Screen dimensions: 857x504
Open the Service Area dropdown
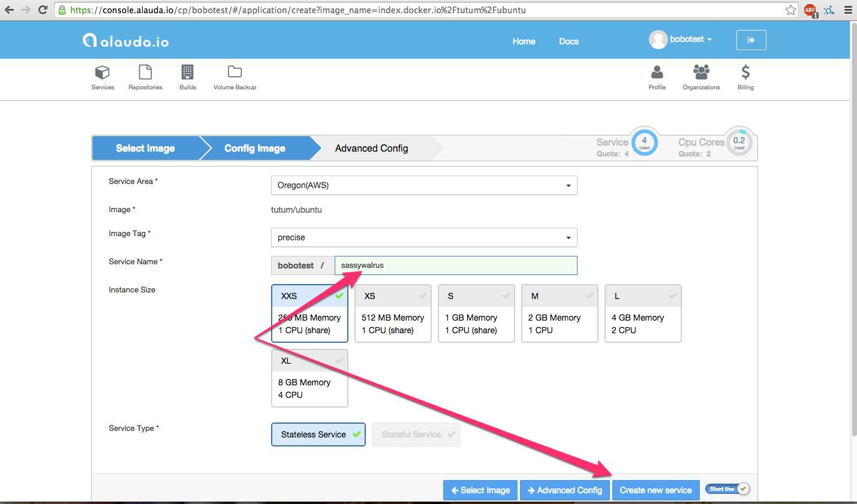click(424, 185)
